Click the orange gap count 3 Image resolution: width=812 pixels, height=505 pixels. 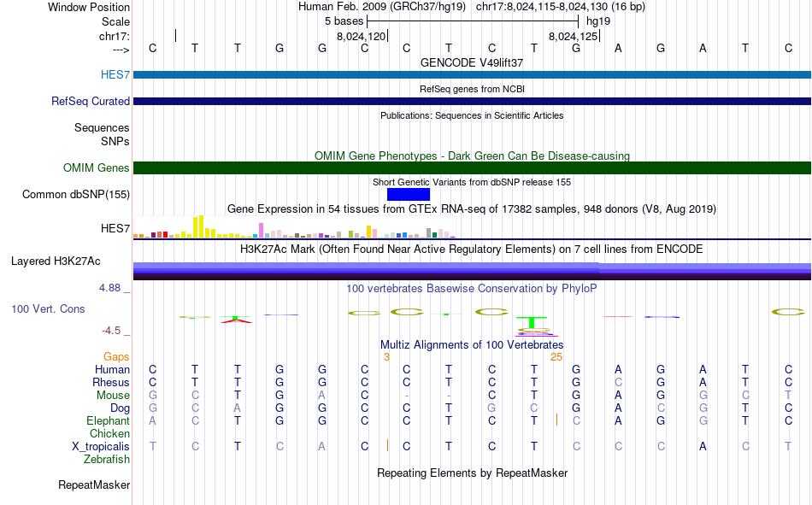pyautogui.click(x=386, y=357)
